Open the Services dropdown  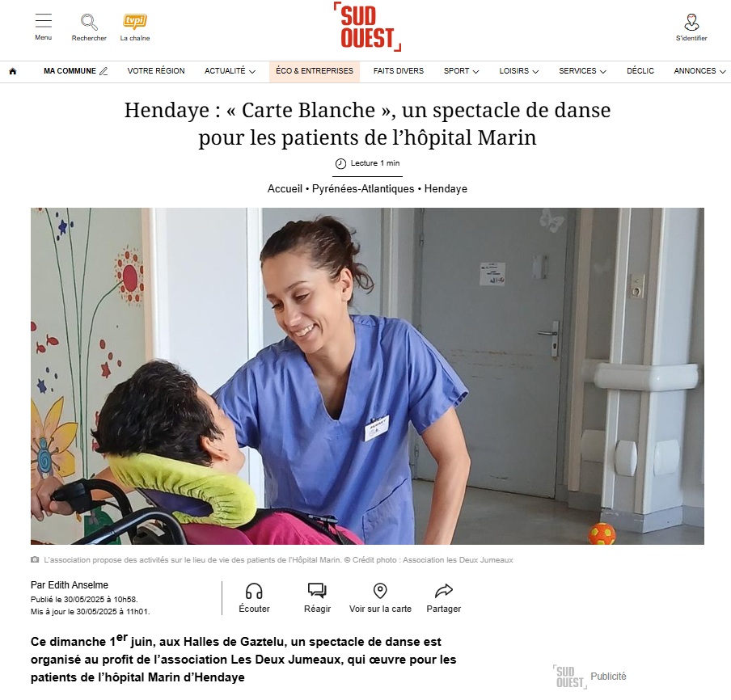(582, 71)
